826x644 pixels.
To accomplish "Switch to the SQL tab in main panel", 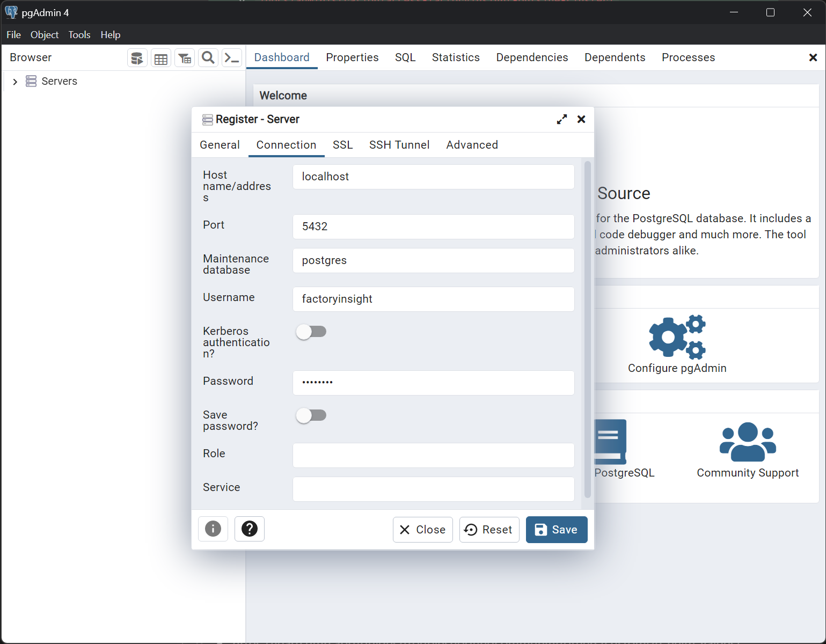I will pos(405,57).
